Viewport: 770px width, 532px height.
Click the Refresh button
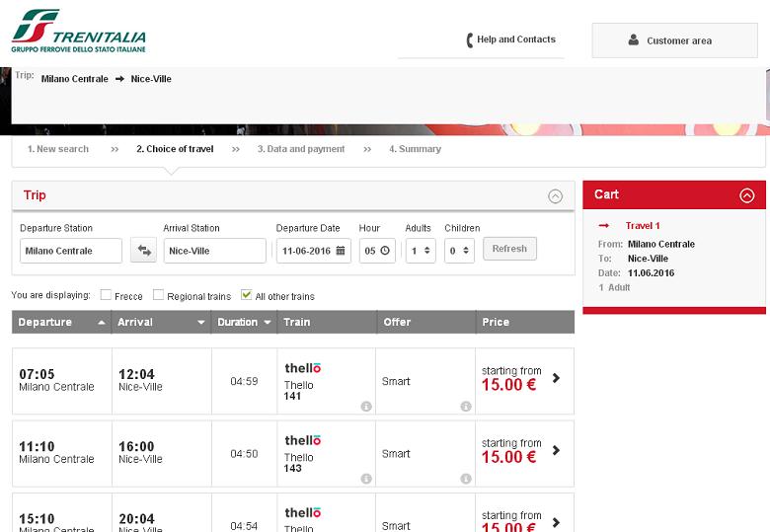509,249
